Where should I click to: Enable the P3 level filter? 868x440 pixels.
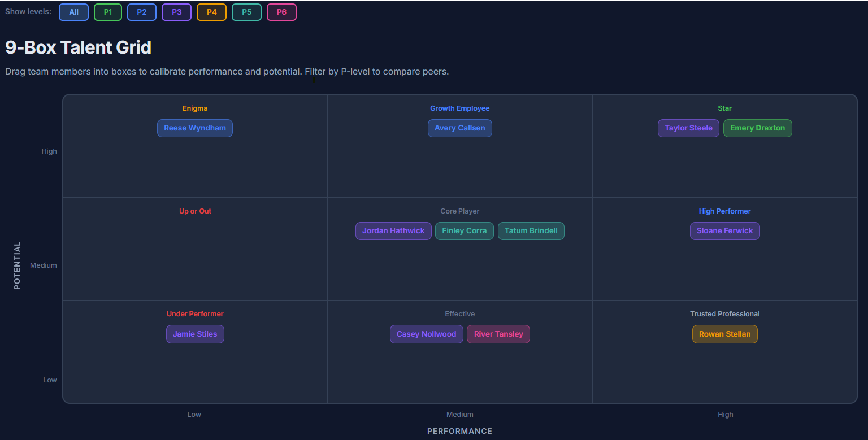pos(176,12)
